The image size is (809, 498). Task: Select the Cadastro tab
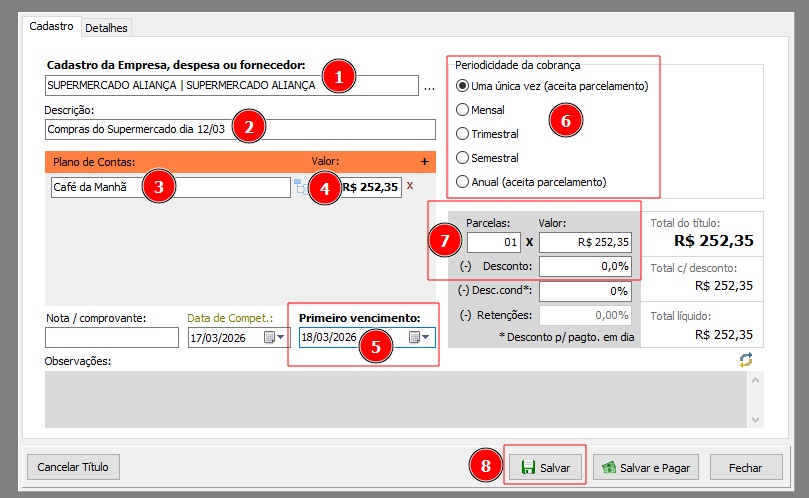51,27
